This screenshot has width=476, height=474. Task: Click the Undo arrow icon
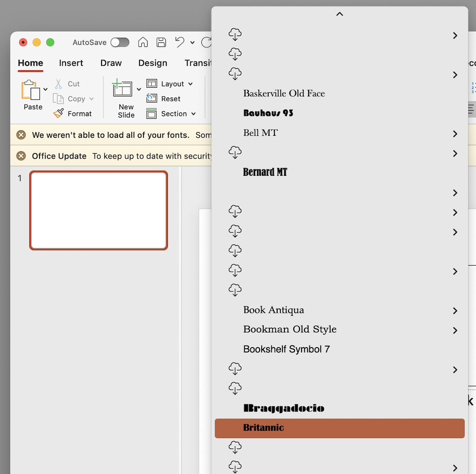click(179, 42)
